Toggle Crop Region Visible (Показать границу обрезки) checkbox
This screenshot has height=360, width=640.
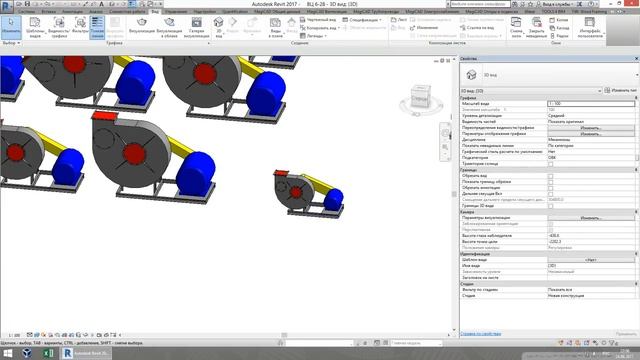(x=551, y=182)
